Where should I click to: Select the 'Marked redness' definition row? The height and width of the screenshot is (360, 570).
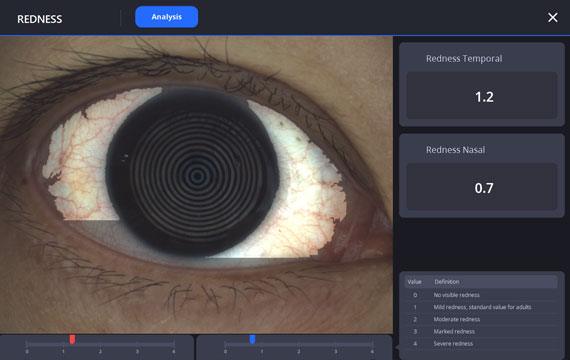coord(481,332)
